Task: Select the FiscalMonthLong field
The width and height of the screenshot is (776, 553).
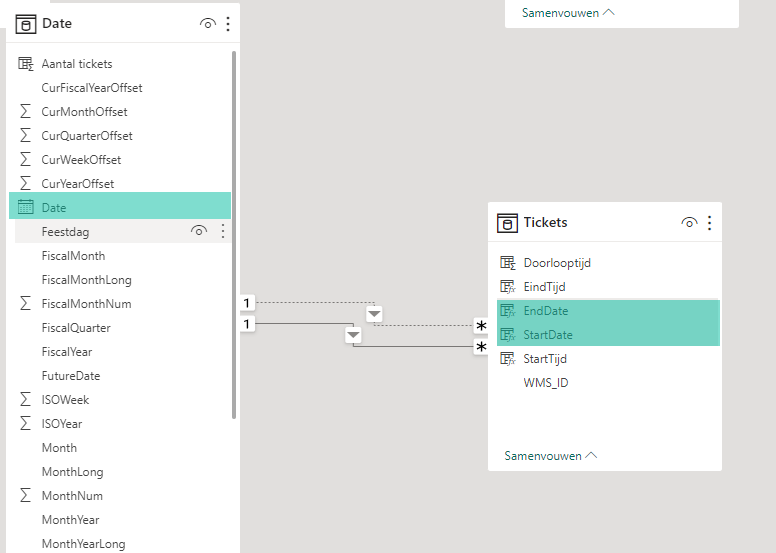Action: tap(87, 279)
